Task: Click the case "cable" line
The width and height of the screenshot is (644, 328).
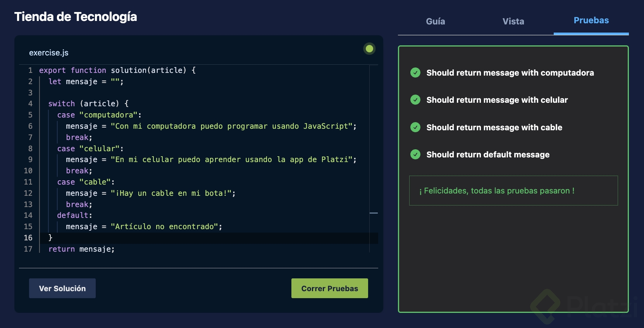Action: click(x=86, y=182)
